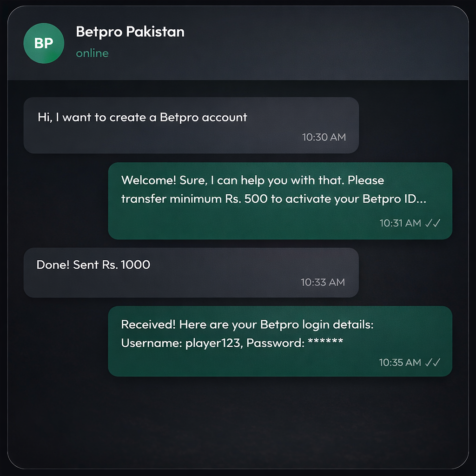
Task: Click read-receipt checkmarks beside 10:31 AM
Action: pyautogui.click(x=432, y=223)
